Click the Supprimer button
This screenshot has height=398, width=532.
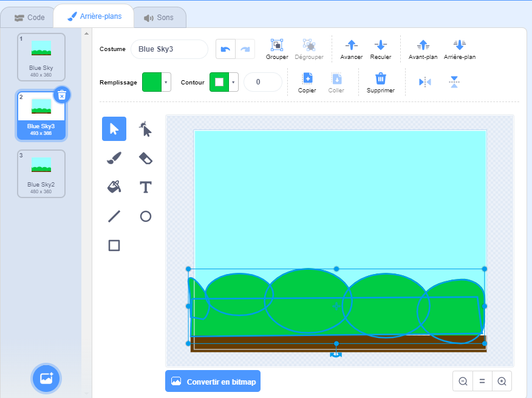tap(381, 82)
